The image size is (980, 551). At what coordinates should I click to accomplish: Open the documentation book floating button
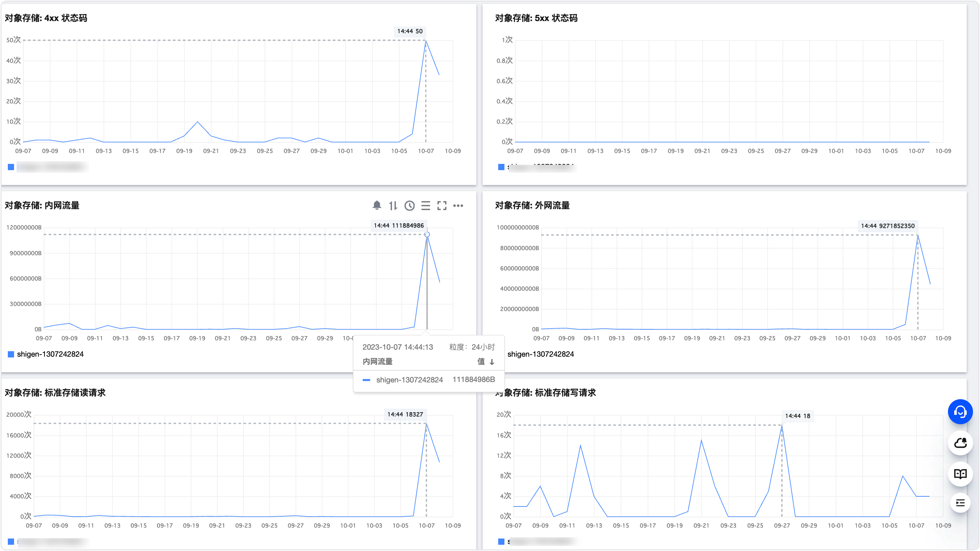click(x=960, y=474)
